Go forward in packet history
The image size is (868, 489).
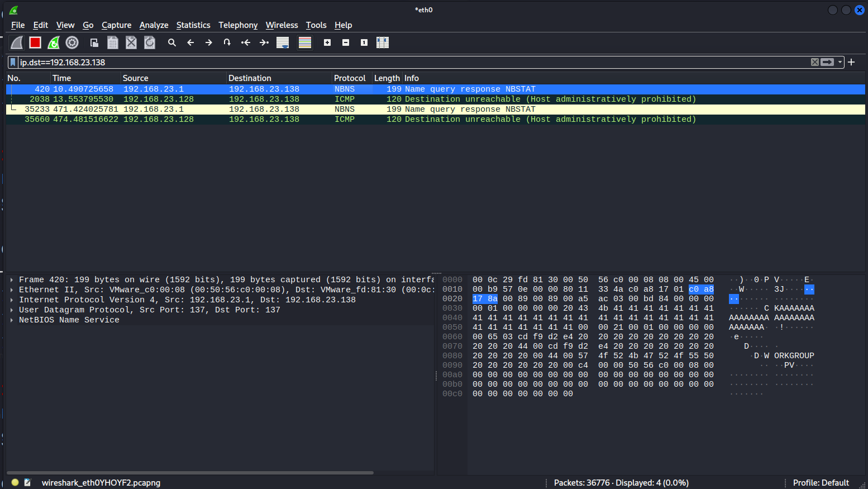[x=209, y=42]
